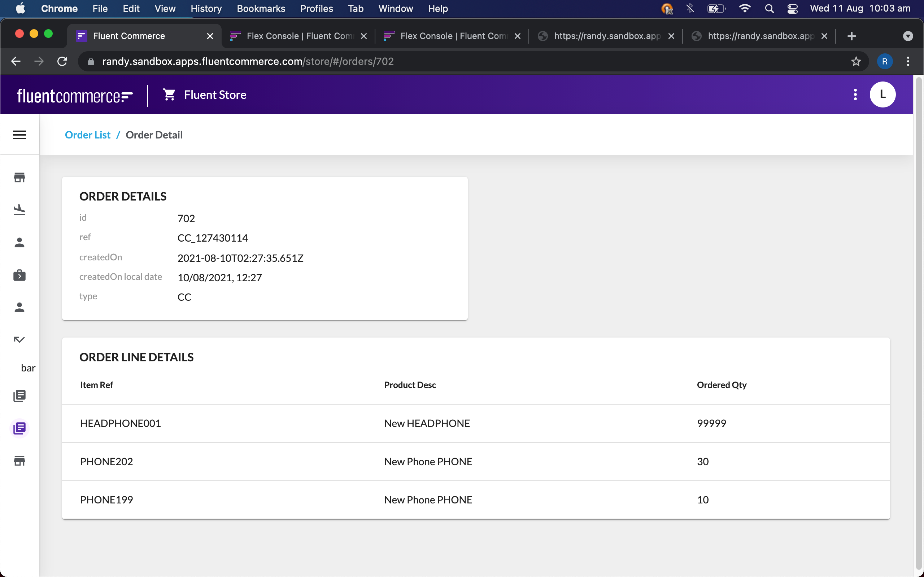Click the 'bar' sidebar item
This screenshot has width=924, height=577.
pyautogui.click(x=28, y=368)
